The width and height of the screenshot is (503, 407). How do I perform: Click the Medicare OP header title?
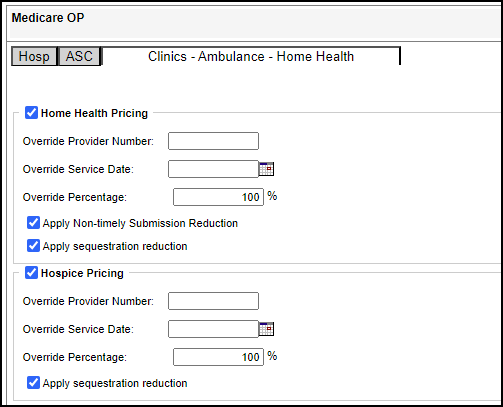pyautogui.click(x=48, y=18)
